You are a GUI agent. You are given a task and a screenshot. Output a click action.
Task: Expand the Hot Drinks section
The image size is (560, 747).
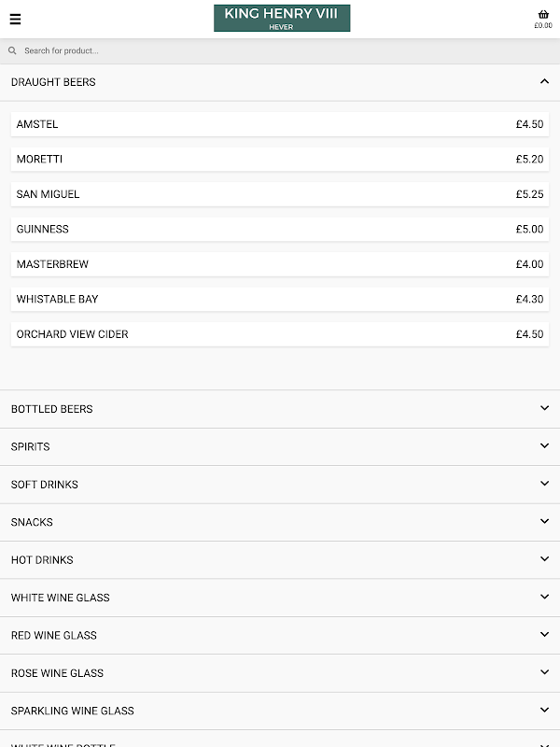(x=280, y=559)
